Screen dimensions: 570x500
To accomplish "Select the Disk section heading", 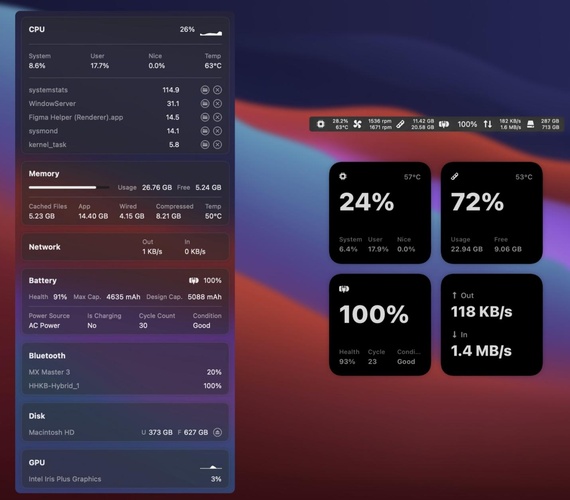I will click(37, 416).
